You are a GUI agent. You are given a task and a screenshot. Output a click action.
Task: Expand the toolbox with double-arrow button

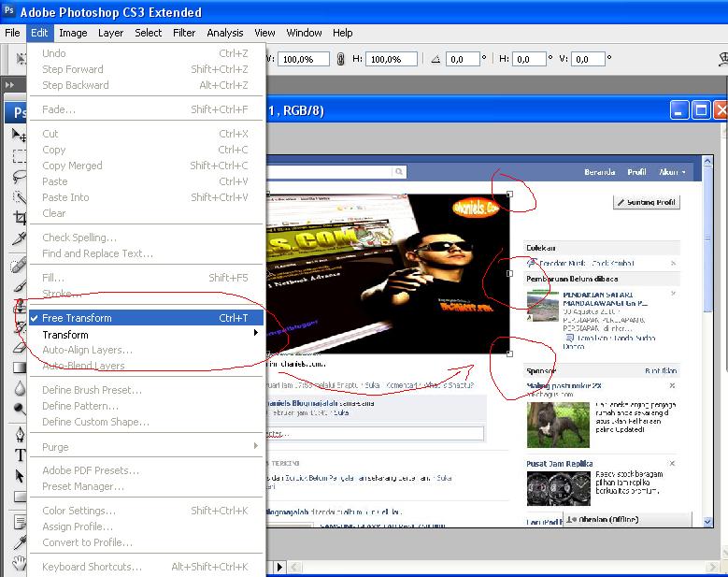click(x=9, y=85)
